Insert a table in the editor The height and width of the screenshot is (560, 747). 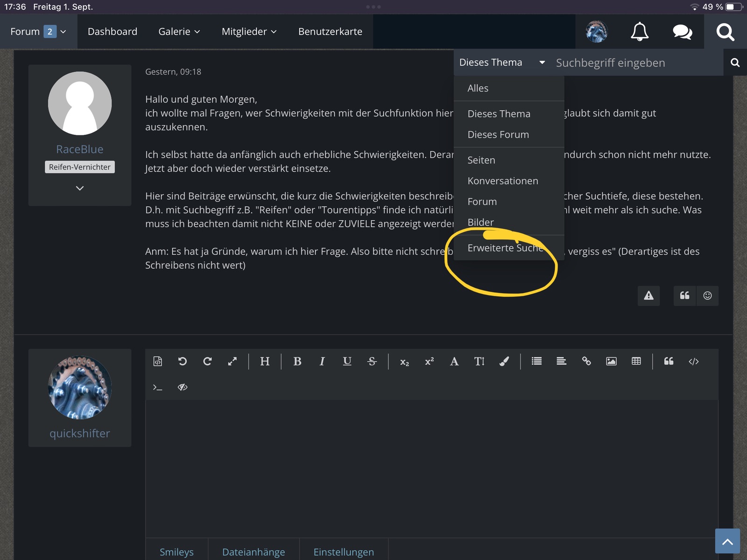pyautogui.click(x=636, y=361)
